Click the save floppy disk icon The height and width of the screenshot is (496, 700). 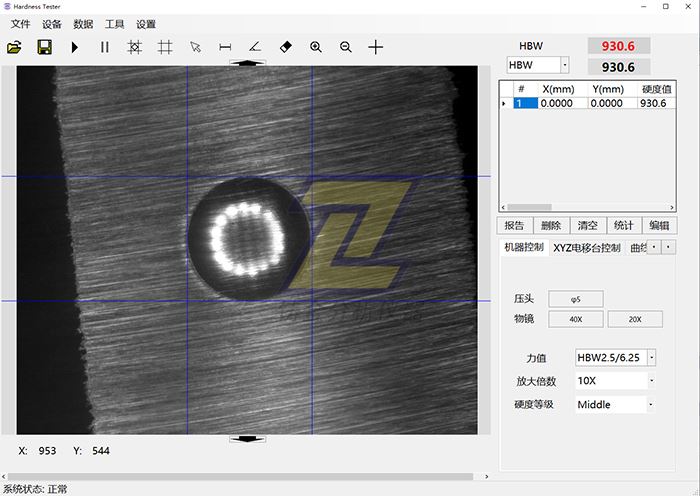coord(44,47)
